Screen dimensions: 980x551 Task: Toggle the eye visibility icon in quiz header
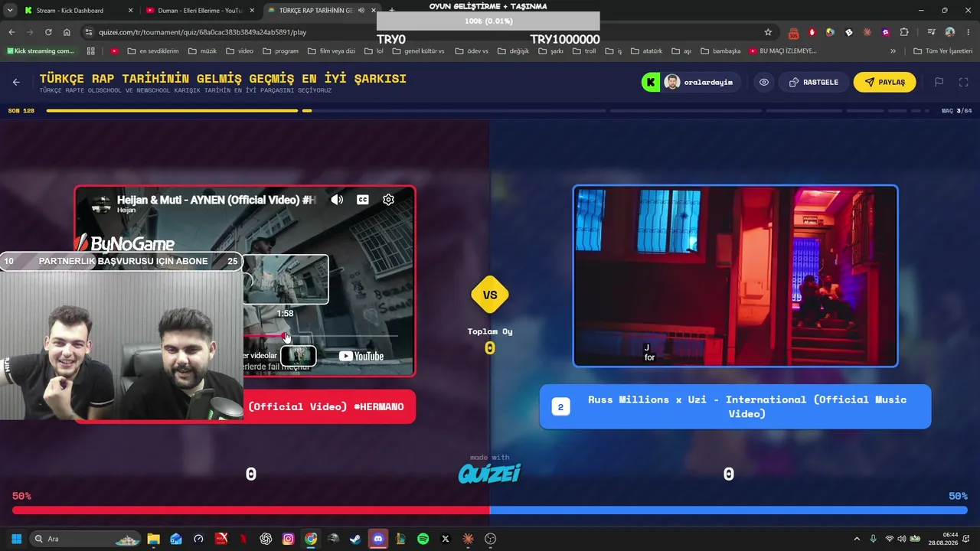764,82
